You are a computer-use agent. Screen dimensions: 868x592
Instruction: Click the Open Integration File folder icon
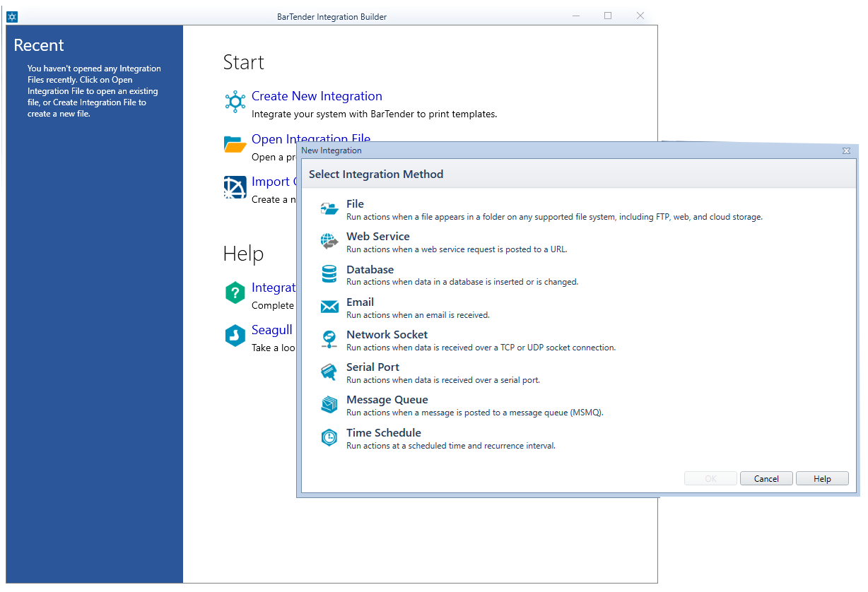[235, 145]
